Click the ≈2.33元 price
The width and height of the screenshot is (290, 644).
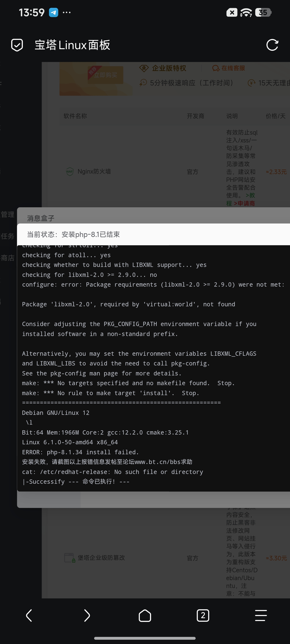276,172
